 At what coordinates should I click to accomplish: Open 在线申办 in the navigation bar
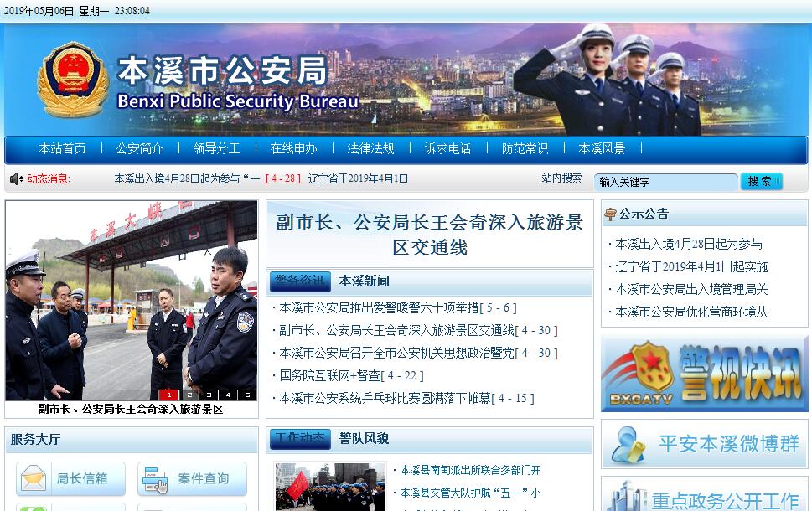point(293,148)
